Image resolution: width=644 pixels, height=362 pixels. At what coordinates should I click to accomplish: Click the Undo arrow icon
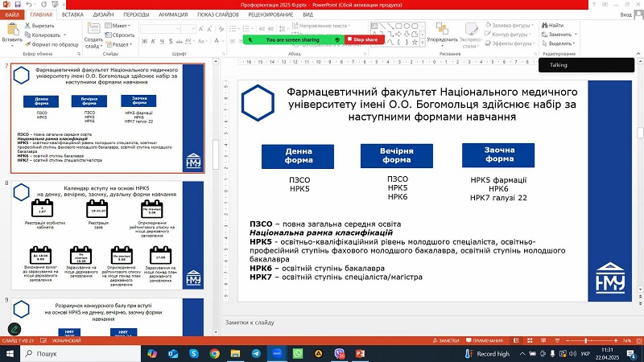[29, 5]
